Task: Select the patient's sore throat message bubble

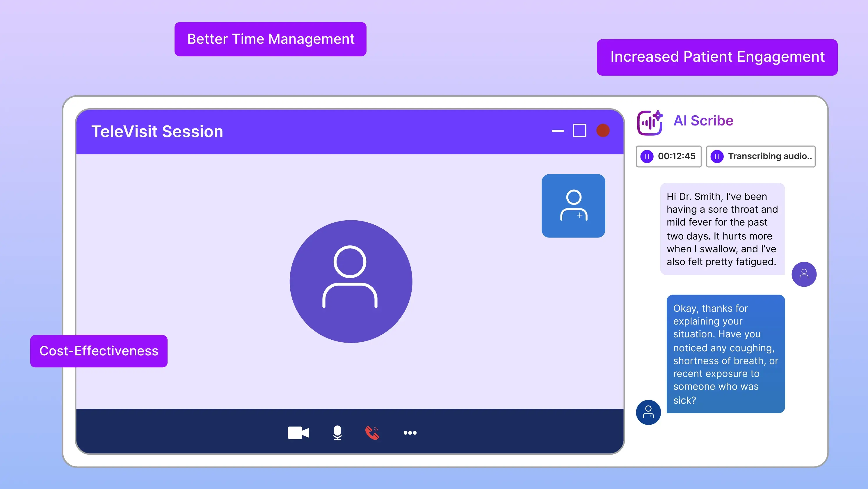Action: tap(723, 229)
